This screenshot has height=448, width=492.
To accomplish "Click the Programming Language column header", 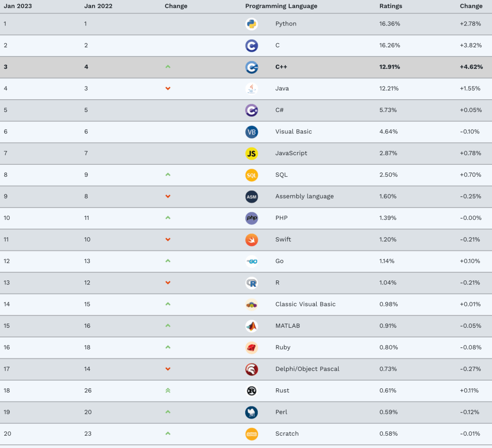I will (281, 6).
